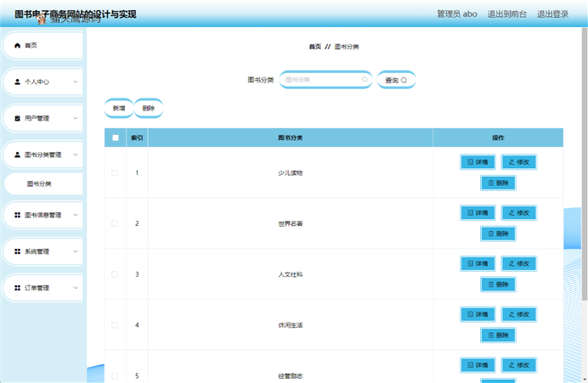Click the 图书分类 column header

(291, 138)
